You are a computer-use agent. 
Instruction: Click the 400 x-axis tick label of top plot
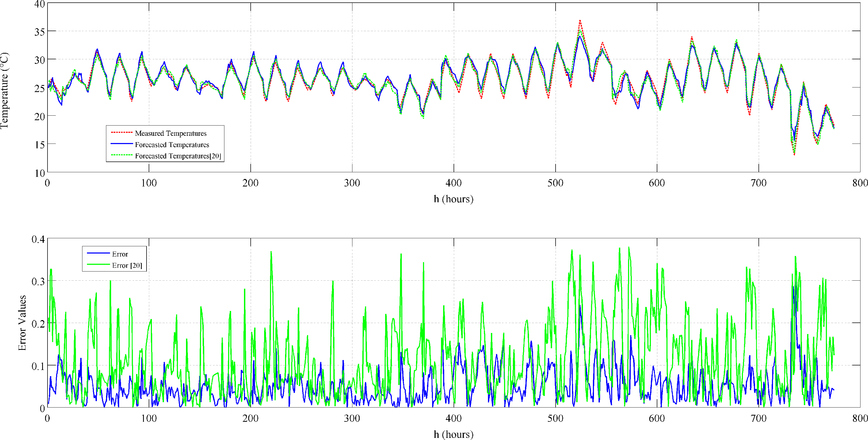[x=454, y=183]
